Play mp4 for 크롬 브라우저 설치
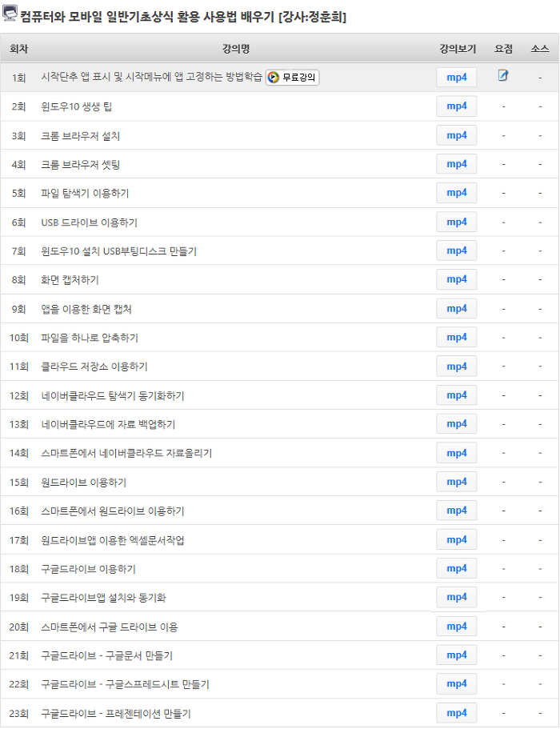 pyautogui.click(x=456, y=135)
